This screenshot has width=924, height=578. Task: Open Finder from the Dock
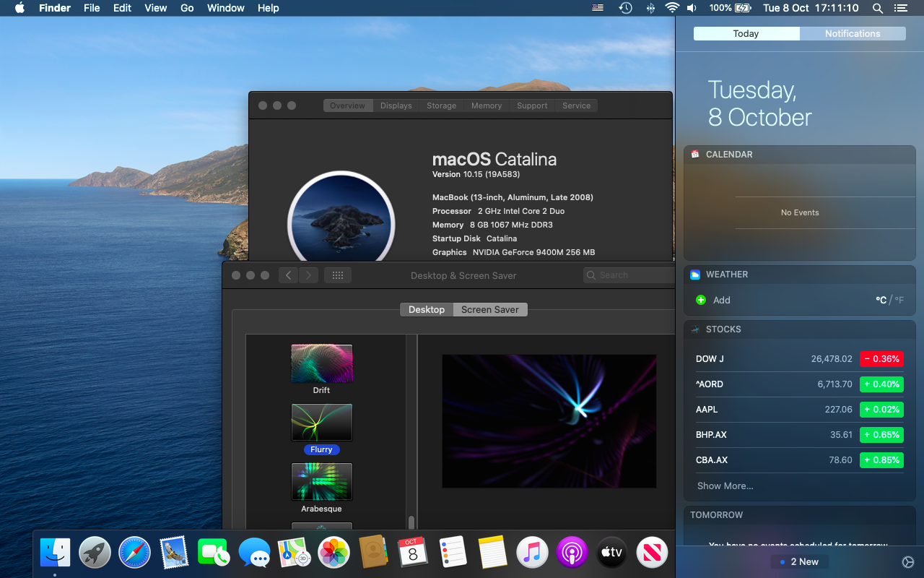(x=56, y=553)
